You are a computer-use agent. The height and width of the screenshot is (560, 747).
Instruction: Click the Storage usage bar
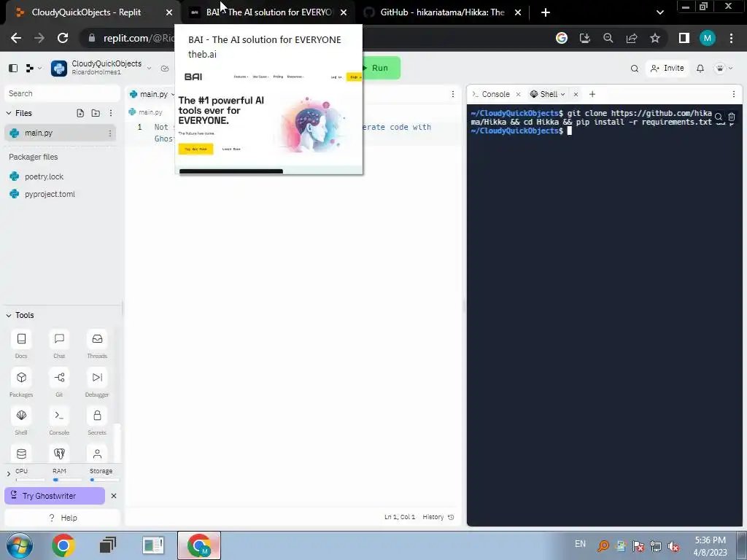coord(104,480)
